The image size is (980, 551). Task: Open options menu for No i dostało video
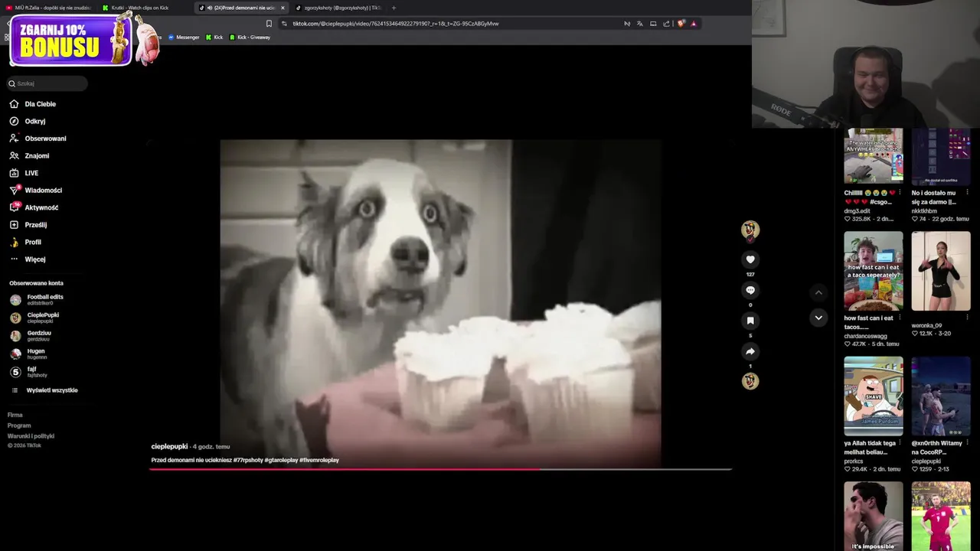967,193
